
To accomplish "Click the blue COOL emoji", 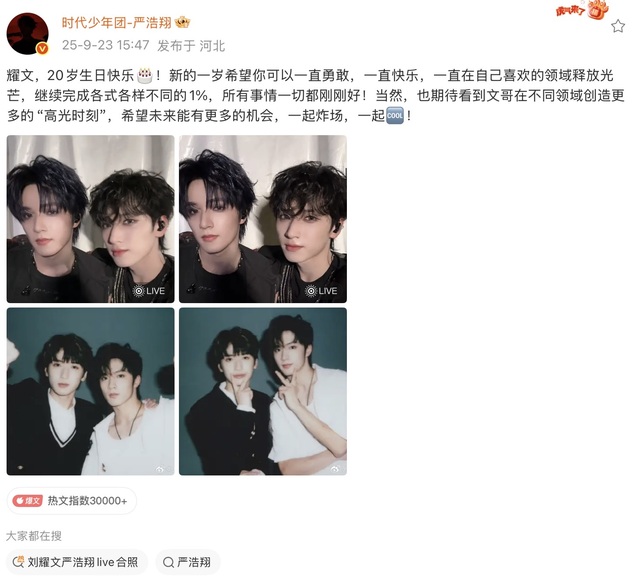I will (395, 116).
